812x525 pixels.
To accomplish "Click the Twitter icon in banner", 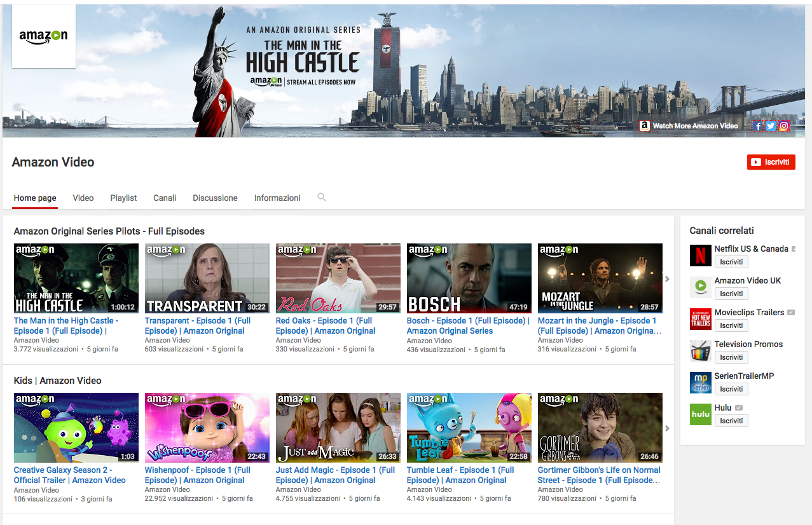I will point(771,126).
